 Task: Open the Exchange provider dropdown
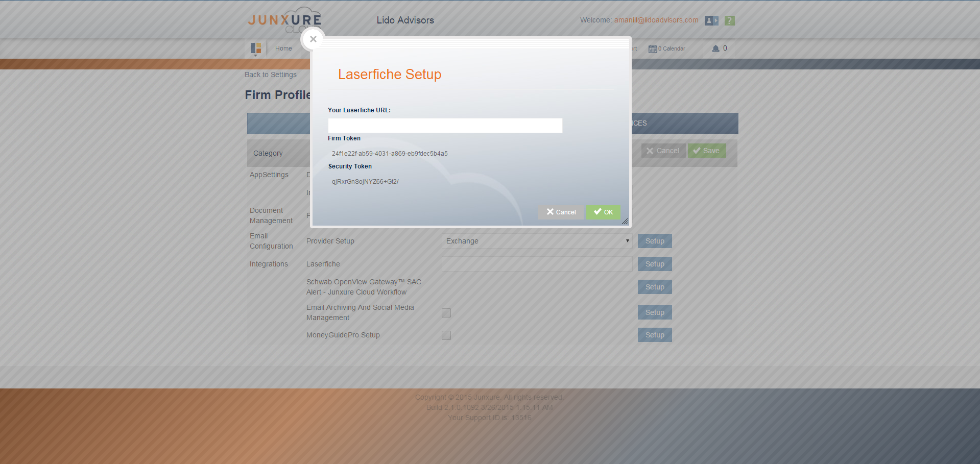coord(537,241)
